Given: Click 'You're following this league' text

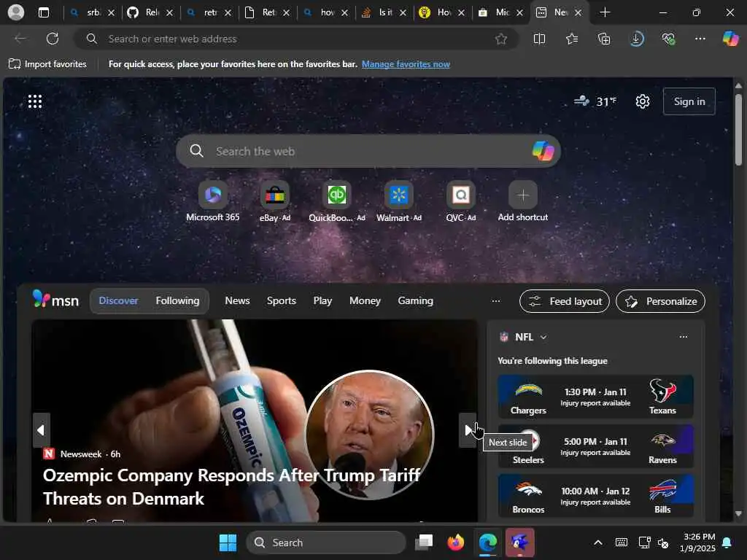Looking at the screenshot, I should pos(552,361).
